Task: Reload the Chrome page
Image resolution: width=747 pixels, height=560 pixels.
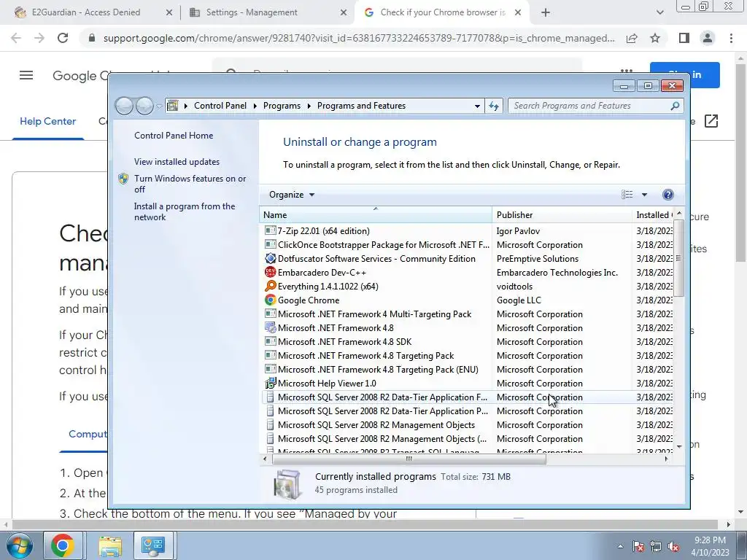Action: point(63,38)
